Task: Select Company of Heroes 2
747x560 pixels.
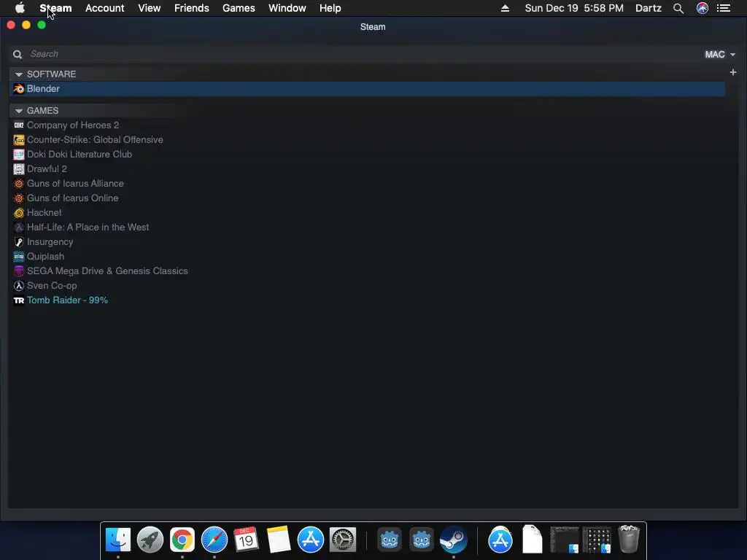Action: pos(73,125)
